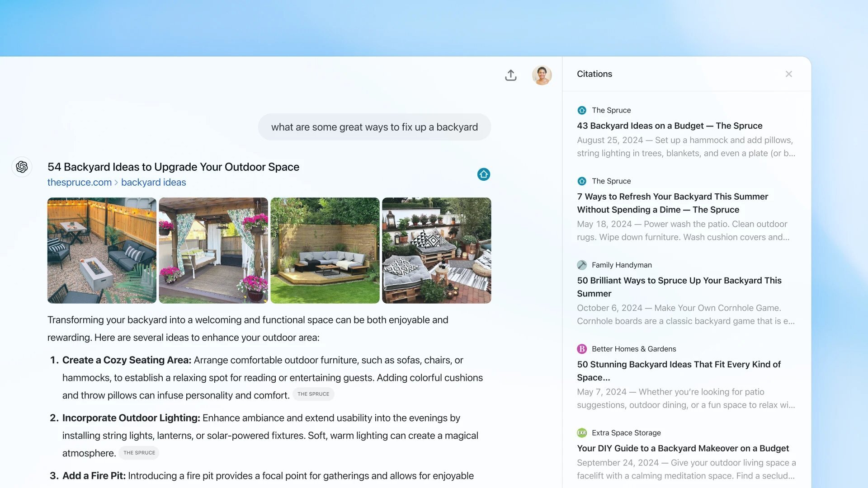
Task: Toggle THE SPRUCE citation badge on lighting tip
Action: (x=140, y=452)
